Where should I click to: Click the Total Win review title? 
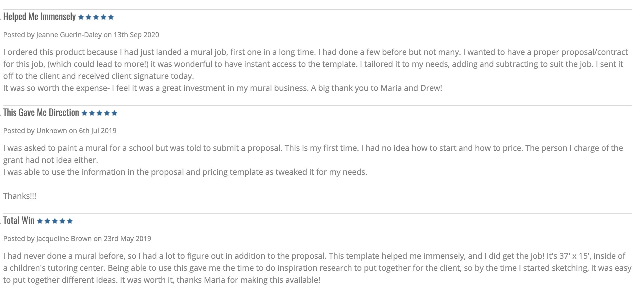19,220
